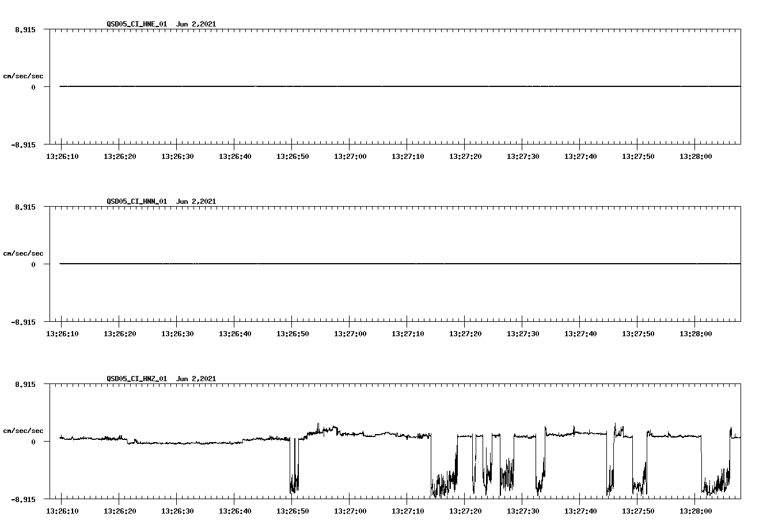The image size is (782, 532).
Task: Click the 13:27:00 label under the HNE plot
Action: pos(350,157)
